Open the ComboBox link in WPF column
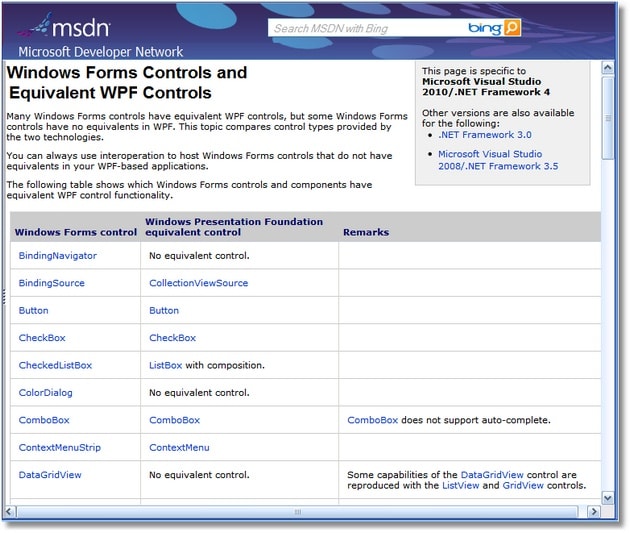 174,420
